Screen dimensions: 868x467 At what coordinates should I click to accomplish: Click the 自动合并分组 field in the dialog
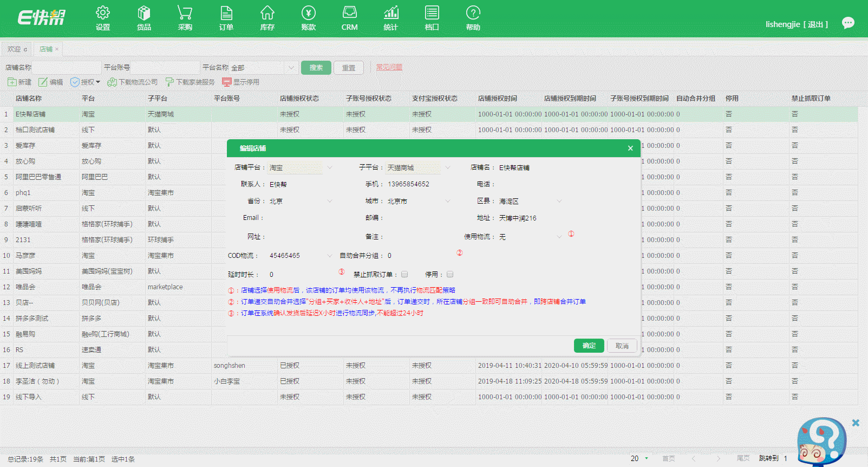click(419, 255)
